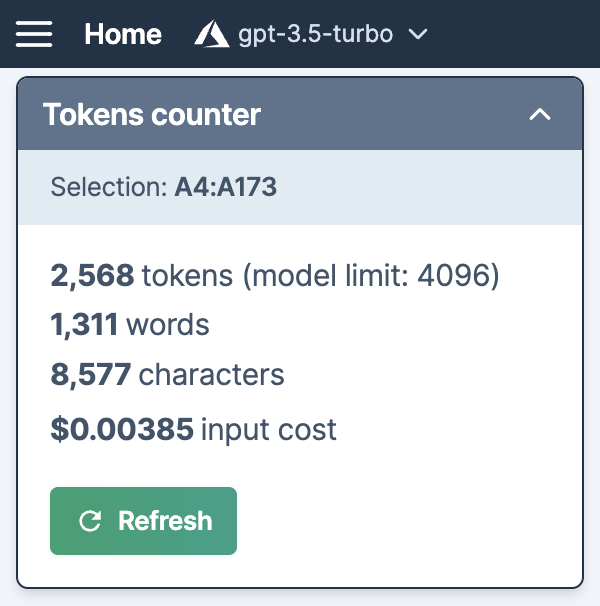Click the 2,568 token count
This screenshot has height=606, width=600.
(x=92, y=276)
